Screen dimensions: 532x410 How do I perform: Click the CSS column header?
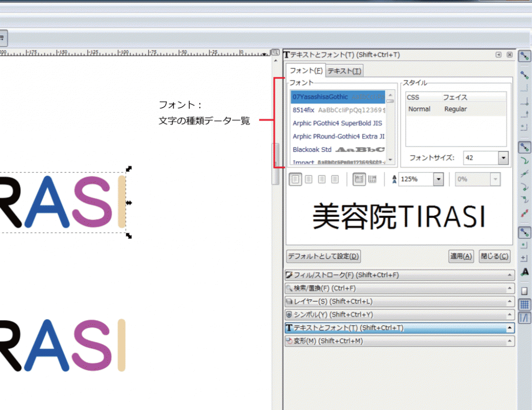423,97
